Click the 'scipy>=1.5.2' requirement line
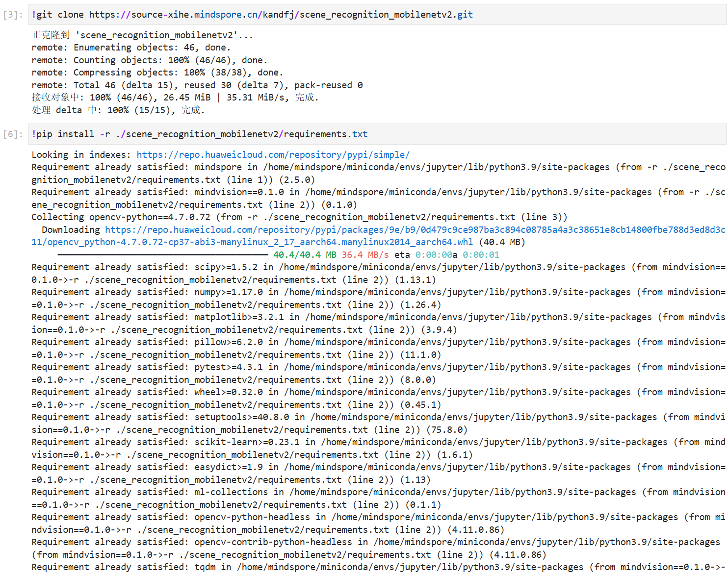The height and width of the screenshot is (574, 728). pyautogui.click(x=378, y=274)
